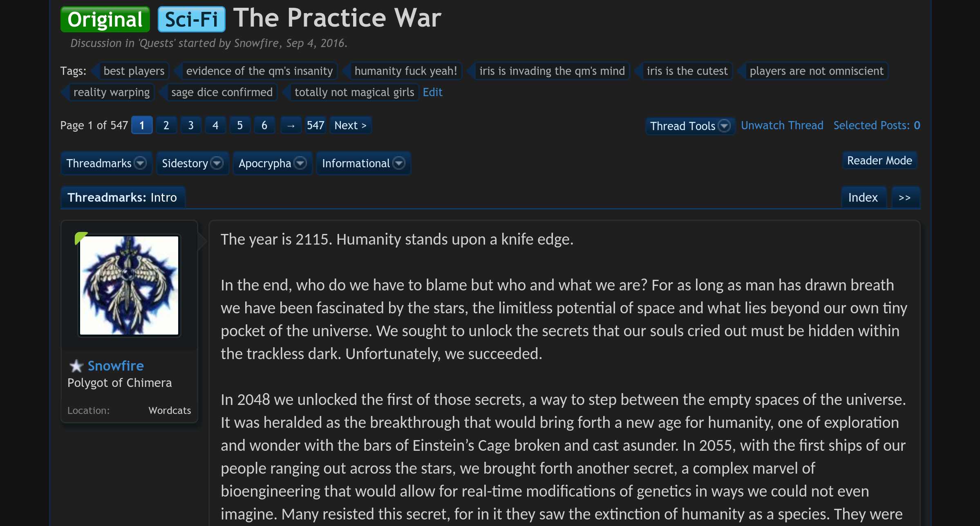Toggle Unwatch Thread
Screen dimensions: 980x526
[x=782, y=125]
